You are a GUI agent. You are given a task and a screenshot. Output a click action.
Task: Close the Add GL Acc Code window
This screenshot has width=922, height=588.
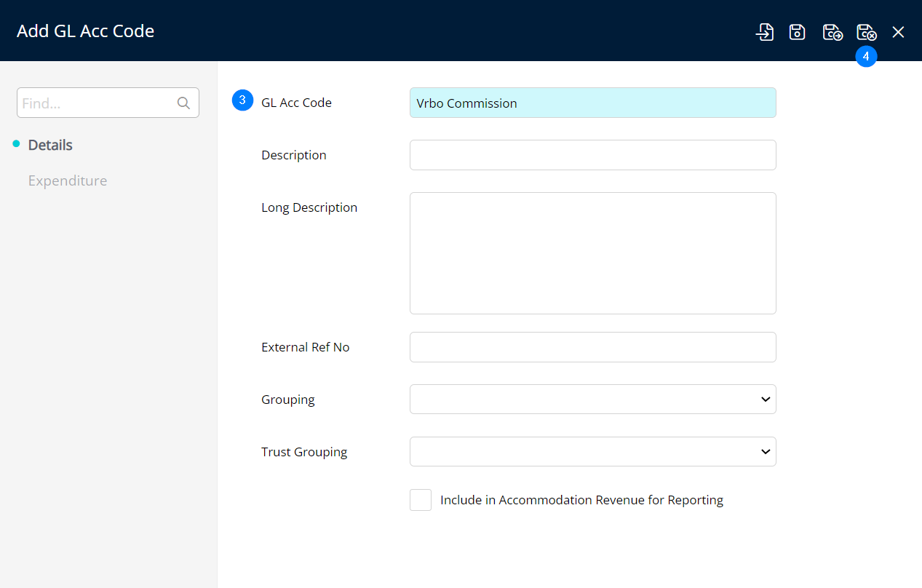click(899, 32)
